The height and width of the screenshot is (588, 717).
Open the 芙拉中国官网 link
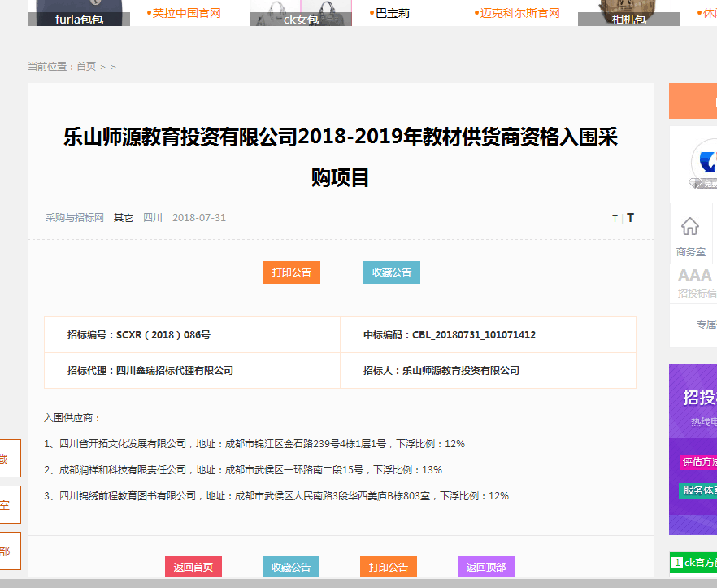[186, 13]
